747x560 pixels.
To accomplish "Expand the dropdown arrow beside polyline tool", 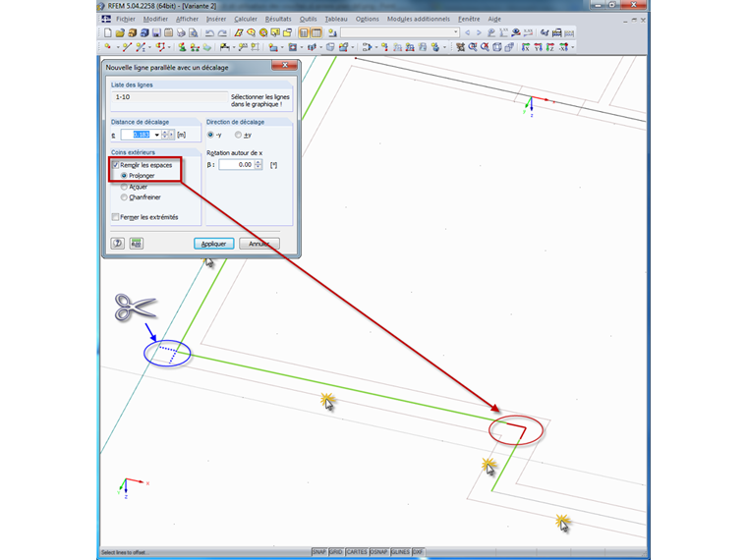I will point(169,47).
